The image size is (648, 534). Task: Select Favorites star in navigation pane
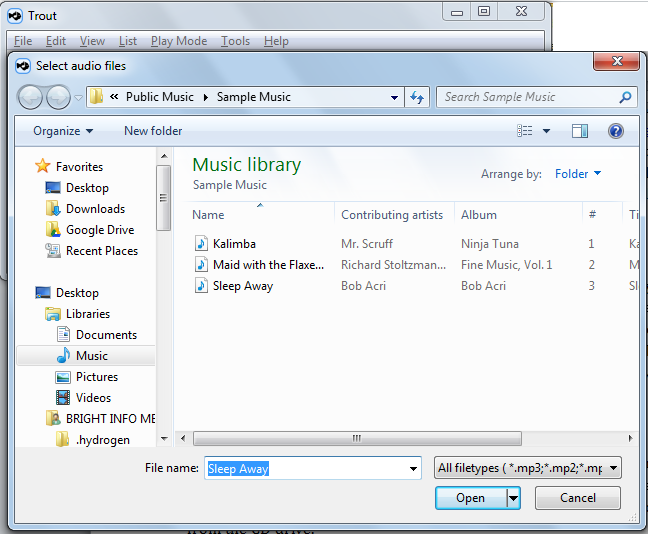pyautogui.click(x=43, y=166)
